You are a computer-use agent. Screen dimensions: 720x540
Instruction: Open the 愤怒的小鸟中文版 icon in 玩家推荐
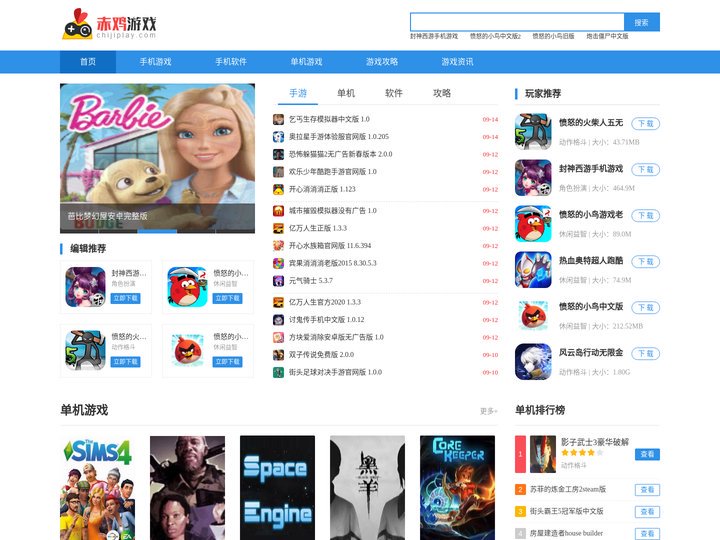[533, 315]
